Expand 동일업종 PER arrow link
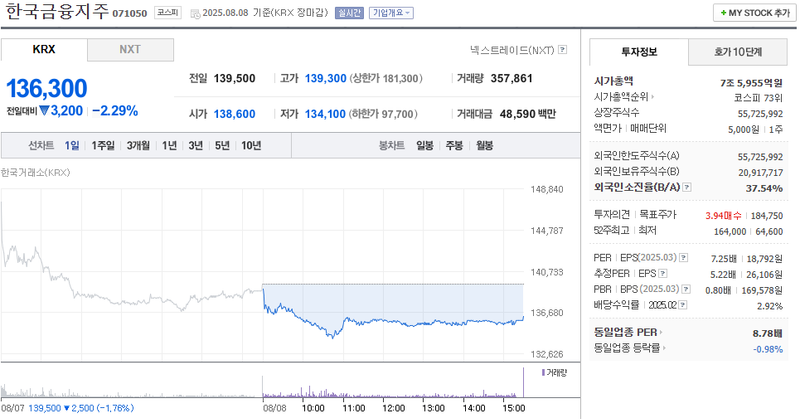This screenshot has height=419, width=800. tap(661, 333)
